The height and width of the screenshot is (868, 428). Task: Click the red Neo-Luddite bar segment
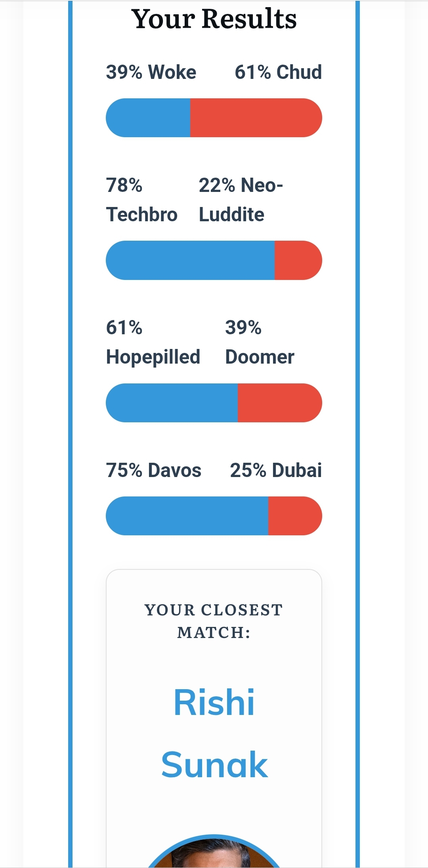(298, 260)
